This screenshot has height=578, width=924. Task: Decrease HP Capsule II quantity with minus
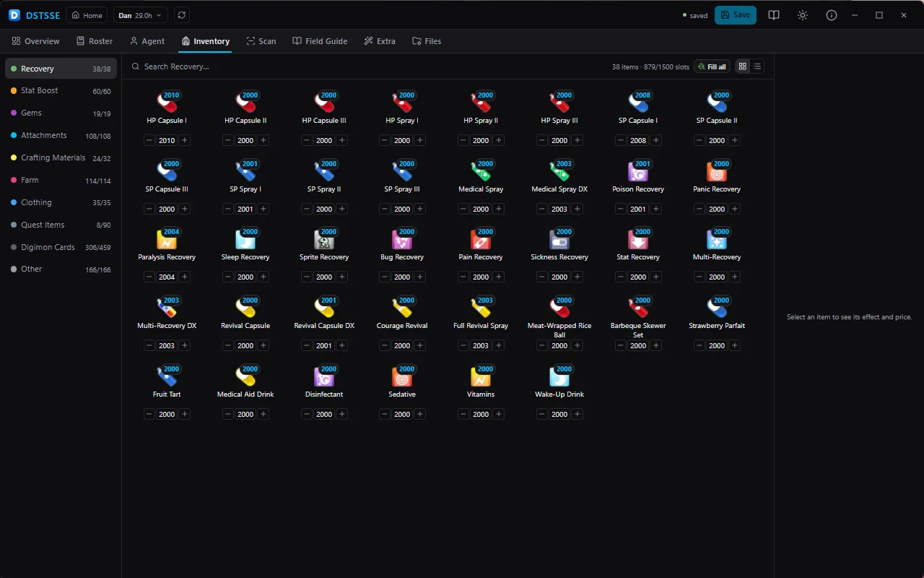(227, 140)
